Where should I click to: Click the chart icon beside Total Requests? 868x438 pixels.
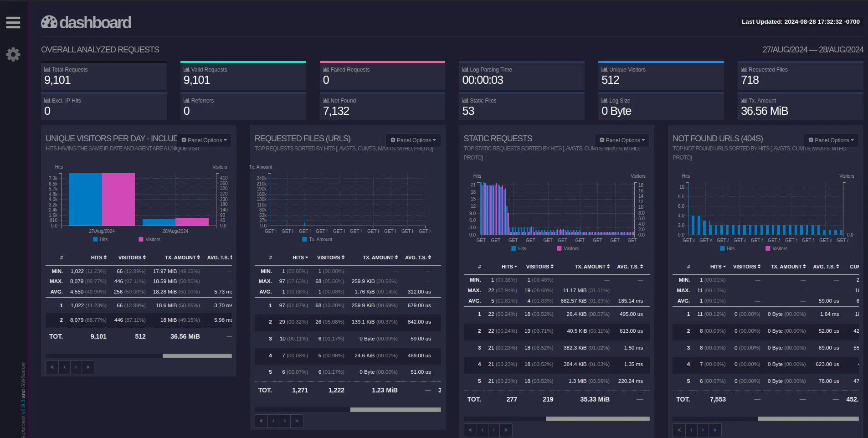[x=47, y=69]
